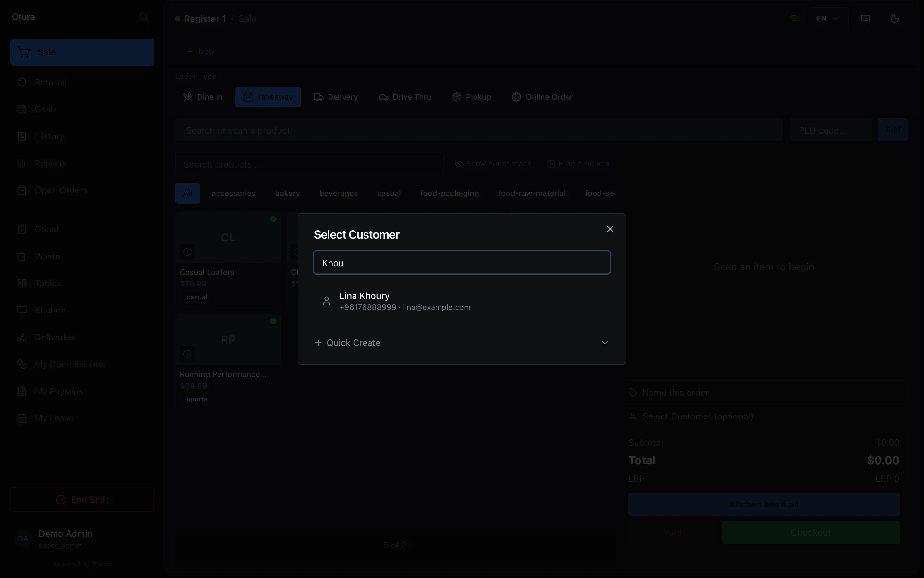The image size is (924, 578).
Task: Click the My Commissions icon
Action: (x=22, y=364)
